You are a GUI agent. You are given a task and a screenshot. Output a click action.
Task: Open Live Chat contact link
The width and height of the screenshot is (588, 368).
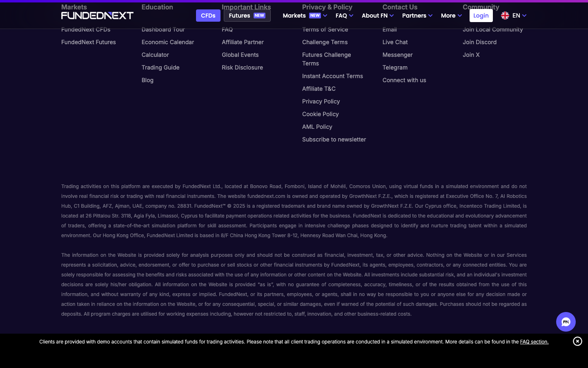[x=395, y=42]
